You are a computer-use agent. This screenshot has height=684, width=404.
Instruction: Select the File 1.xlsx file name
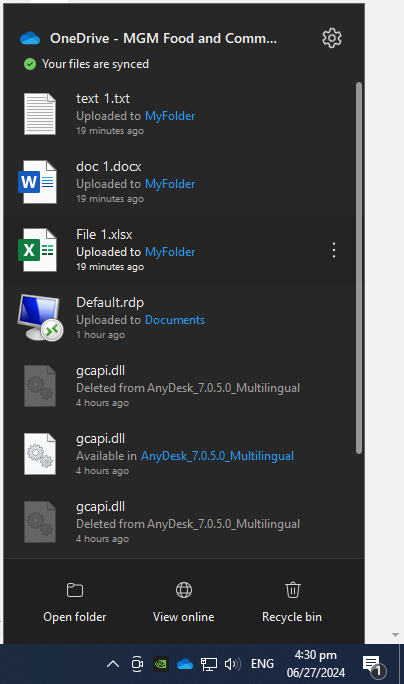(x=104, y=235)
